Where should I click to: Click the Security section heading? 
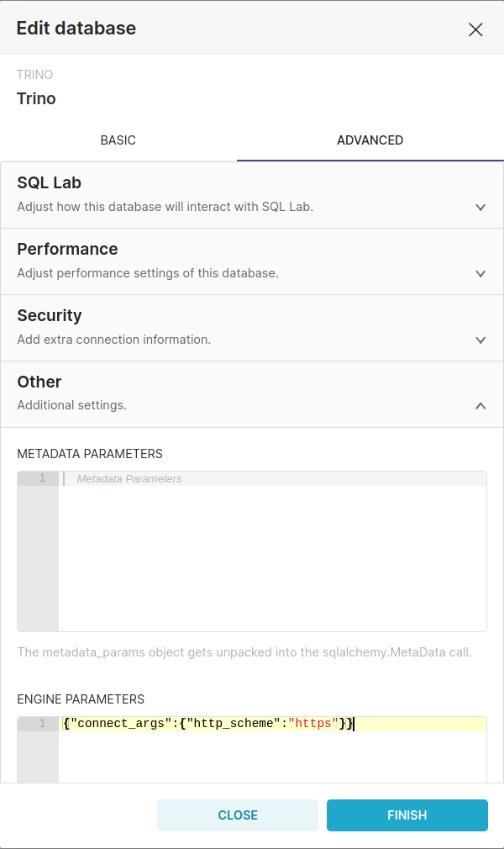coord(50,315)
